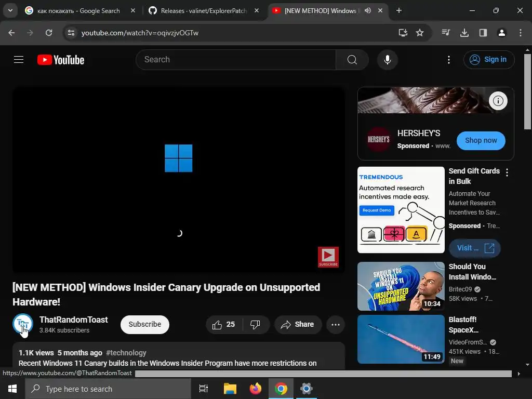This screenshot has width=532, height=399.
Task: Click horizontal scrollbar right arrow
Action: pos(518,374)
